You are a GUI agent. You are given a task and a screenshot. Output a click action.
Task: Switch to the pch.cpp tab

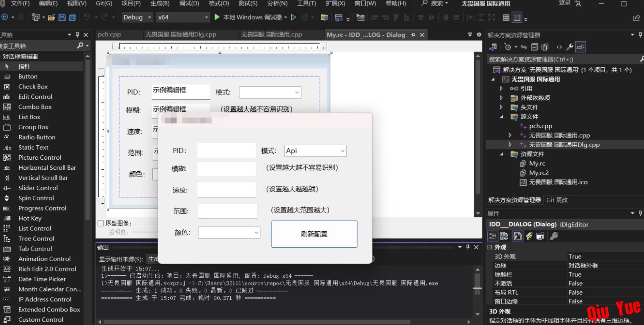point(109,35)
